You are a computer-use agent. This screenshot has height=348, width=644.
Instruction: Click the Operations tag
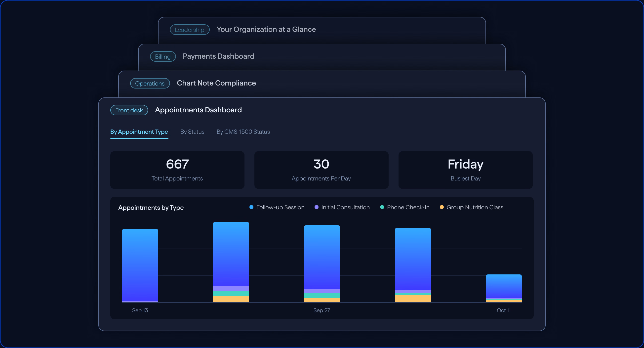150,83
